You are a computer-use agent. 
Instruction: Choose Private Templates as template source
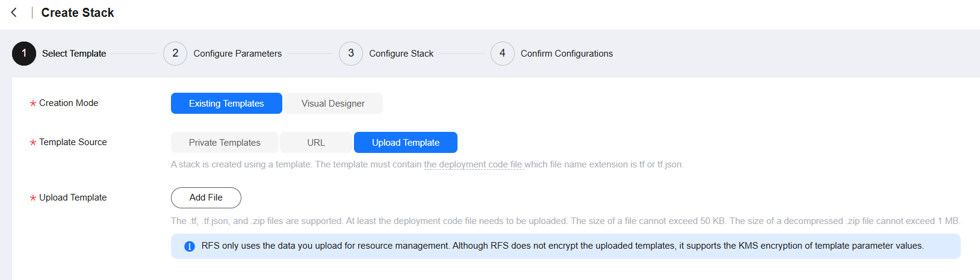pyautogui.click(x=225, y=143)
